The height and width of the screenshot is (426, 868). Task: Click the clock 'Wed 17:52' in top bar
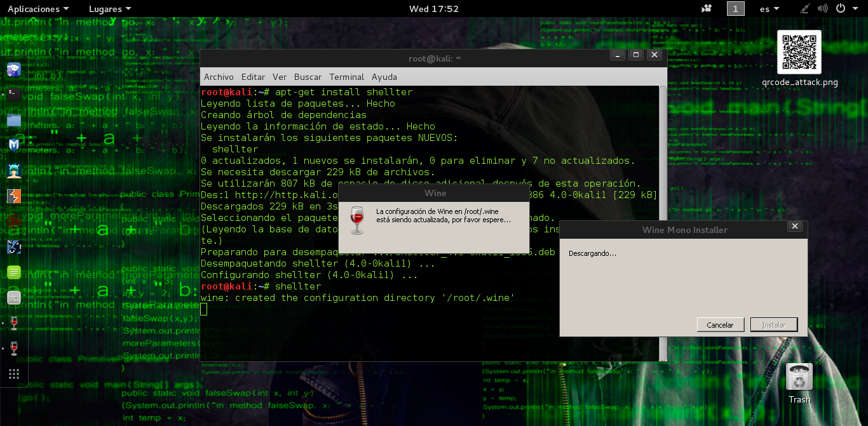click(434, 9)
